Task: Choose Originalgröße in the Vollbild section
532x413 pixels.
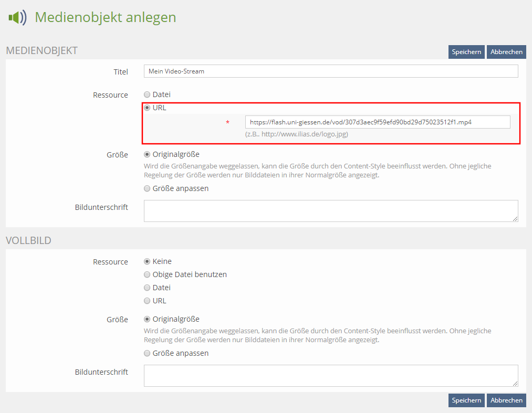Action: (148, 319)
